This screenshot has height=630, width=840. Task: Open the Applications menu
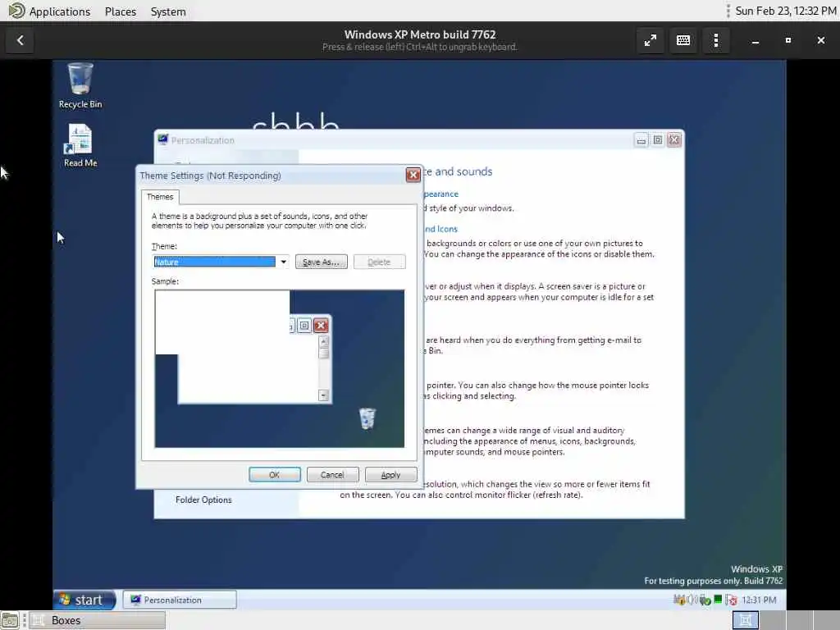click(x=59, y=11)
